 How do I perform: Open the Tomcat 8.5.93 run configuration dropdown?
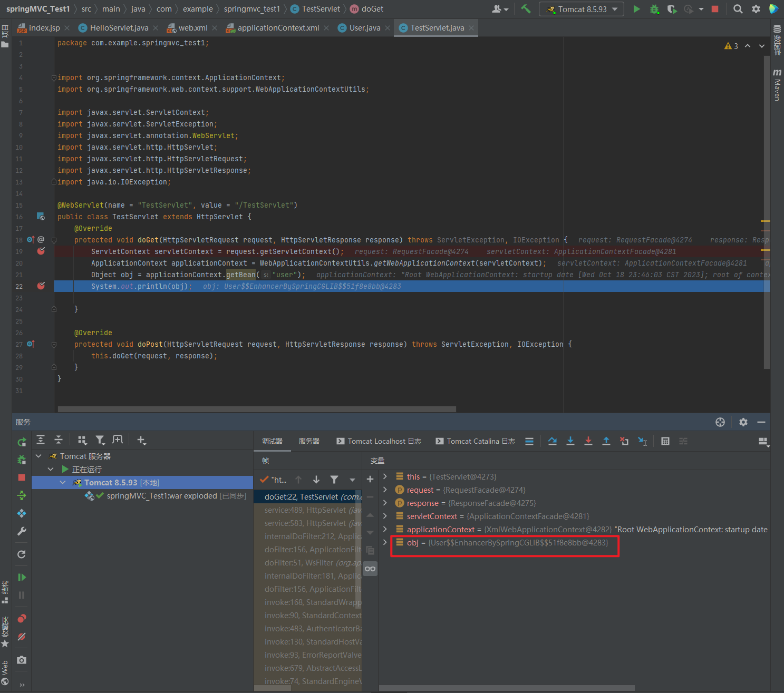click(582, 9)
